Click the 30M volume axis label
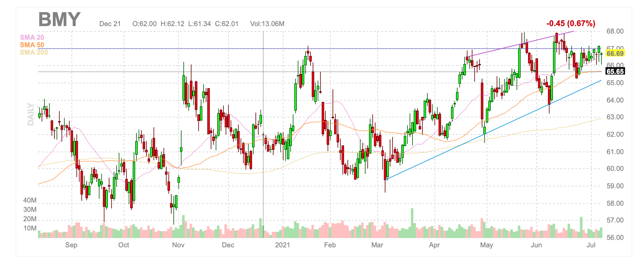 pyautogui.click(x=30, y=210)
